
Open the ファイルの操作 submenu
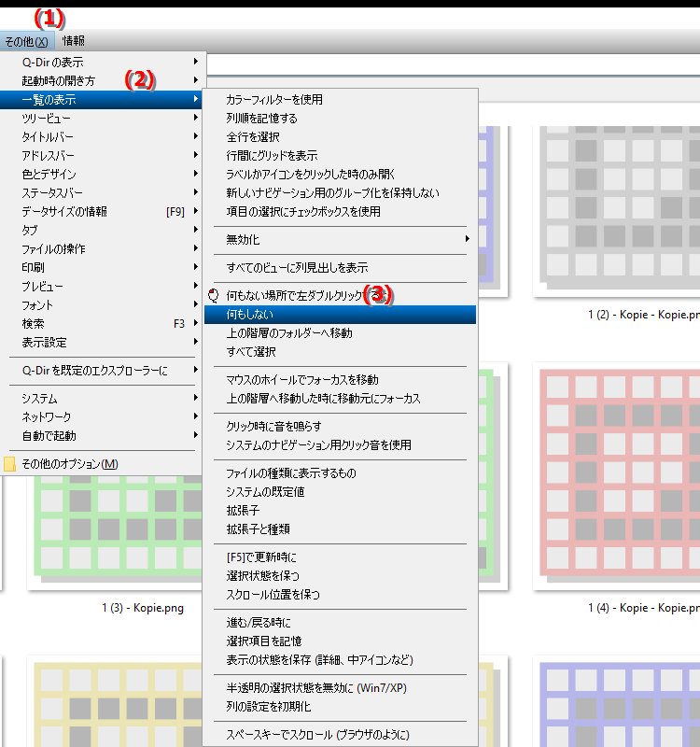(x=101, y=248)
